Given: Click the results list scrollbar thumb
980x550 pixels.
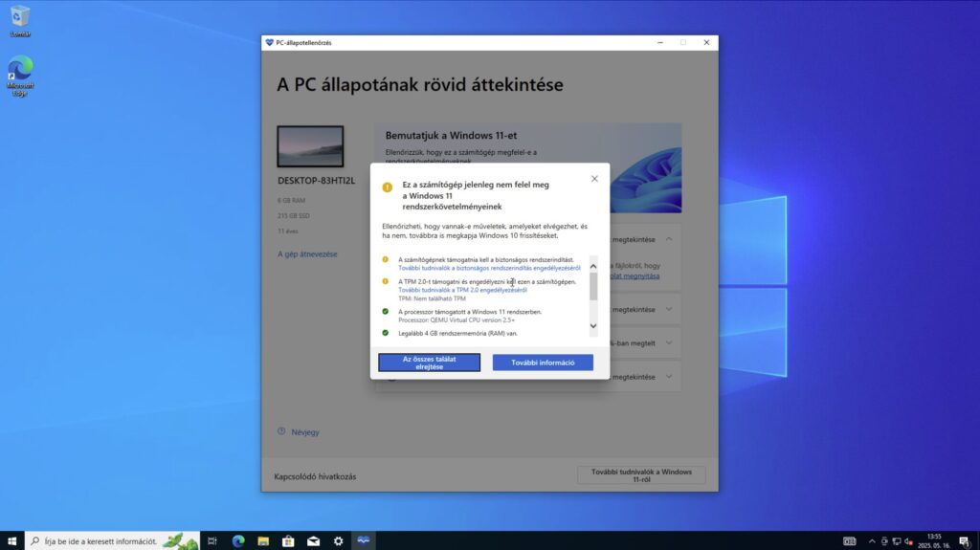Looking at the screenshot, I should tap(593, 286).
